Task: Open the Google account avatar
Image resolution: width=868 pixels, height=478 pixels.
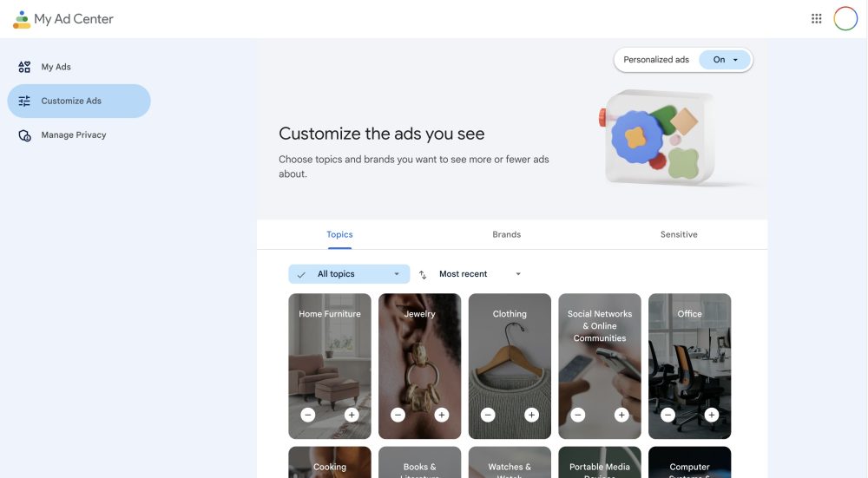Action: pos(845,19)
